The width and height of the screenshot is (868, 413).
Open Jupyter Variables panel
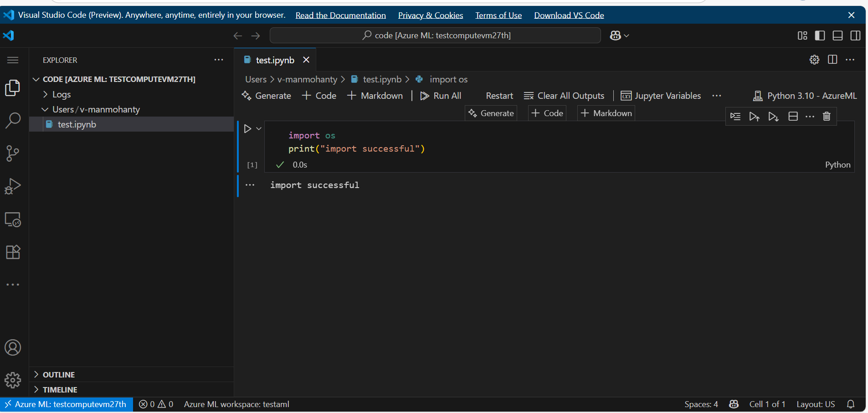661,96
